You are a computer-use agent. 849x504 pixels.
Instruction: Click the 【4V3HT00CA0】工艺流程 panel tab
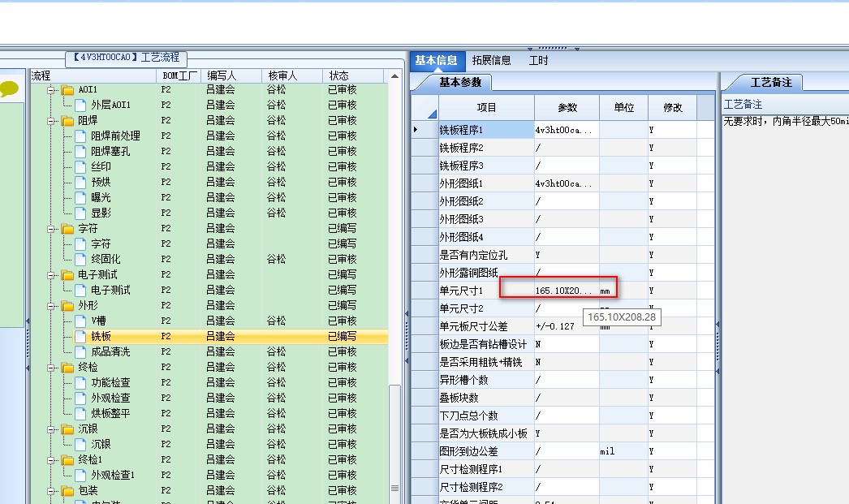coord(126,58)
